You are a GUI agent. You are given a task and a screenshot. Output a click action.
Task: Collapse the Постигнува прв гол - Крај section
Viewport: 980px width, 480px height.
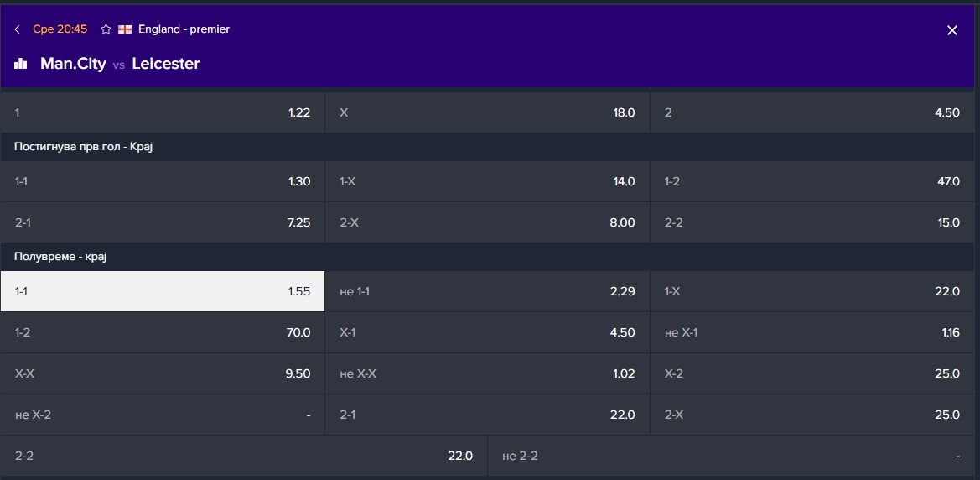(84, 147)
